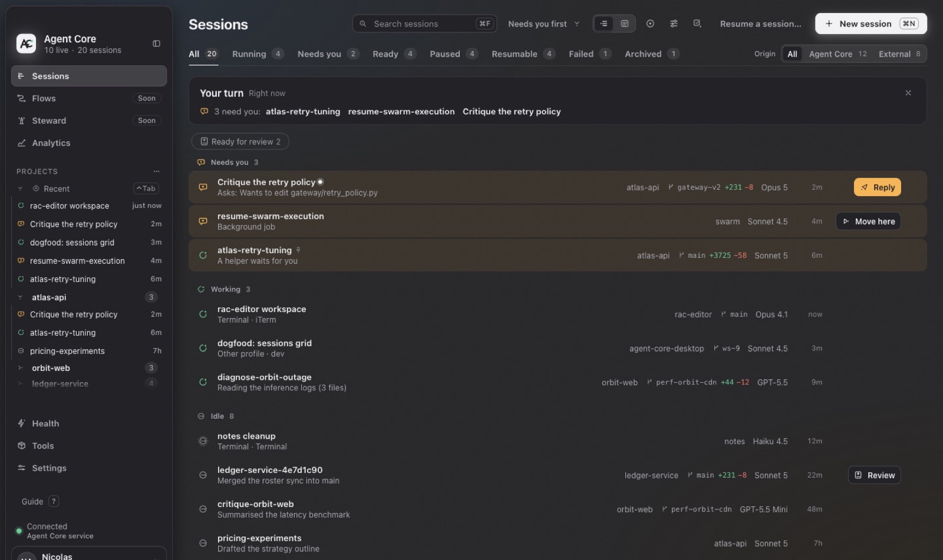Open the Needs you first sort dropdown

(x=543, y=24)
